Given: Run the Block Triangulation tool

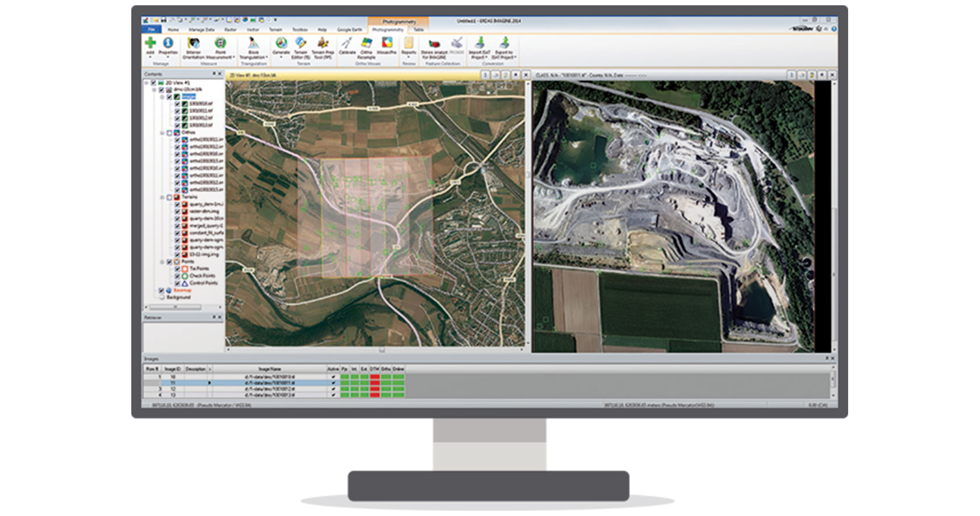Looking at the screenshot, I should (x=253, y=43).
